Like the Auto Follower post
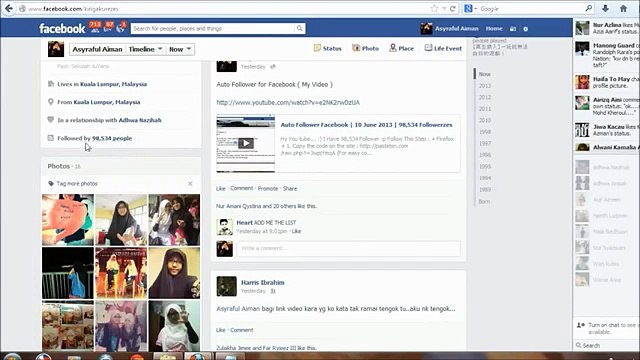This screenshot has width=640, height=360. (220, 189)
